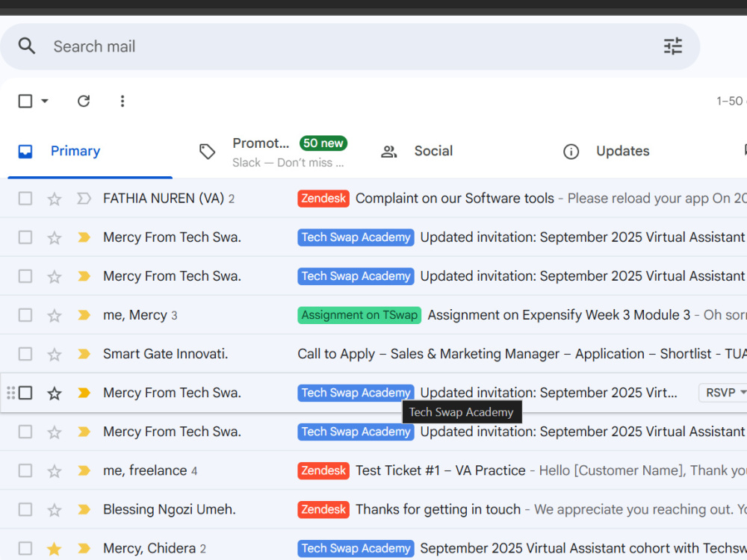
Task: Star the me, Mercy conversation
Action: [55, 315]
